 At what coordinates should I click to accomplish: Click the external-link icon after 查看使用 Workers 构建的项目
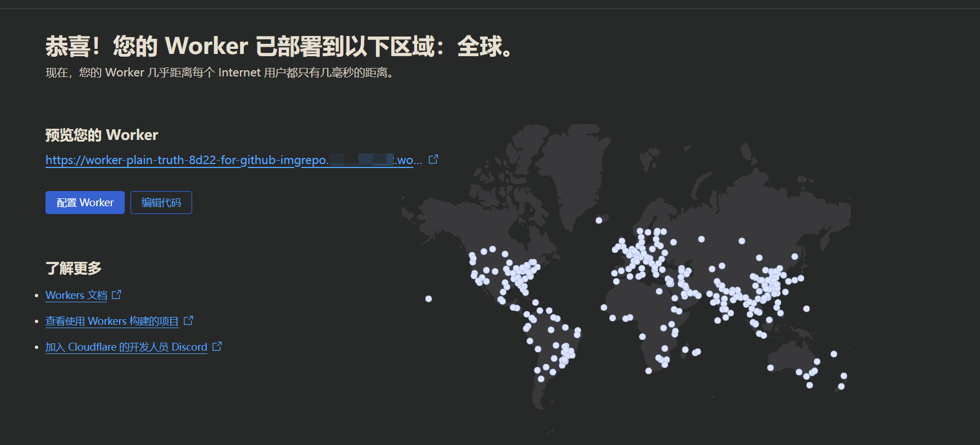(x=188, y=320)
